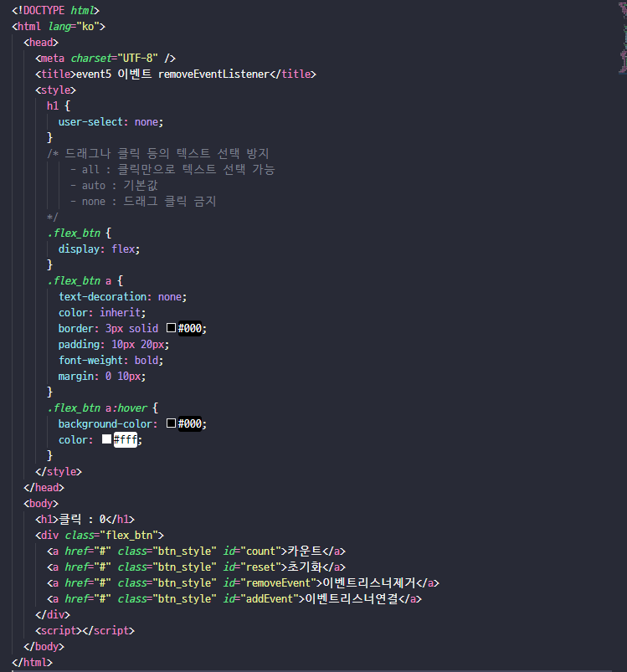627x672 pixels.
Task: Click the closing </html> tag
Action: click(x=33, y=662)
